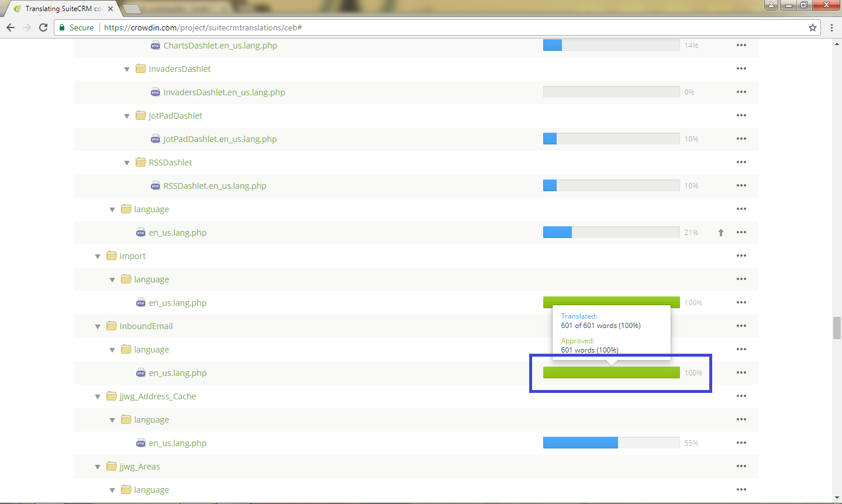Click the folder icon next to jjwg_Areas

112,466
